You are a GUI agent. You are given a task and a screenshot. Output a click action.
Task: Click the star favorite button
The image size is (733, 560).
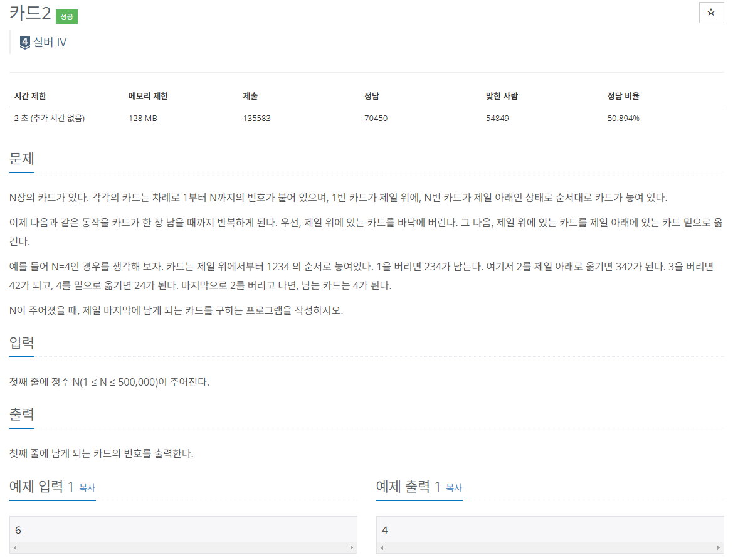711,13
